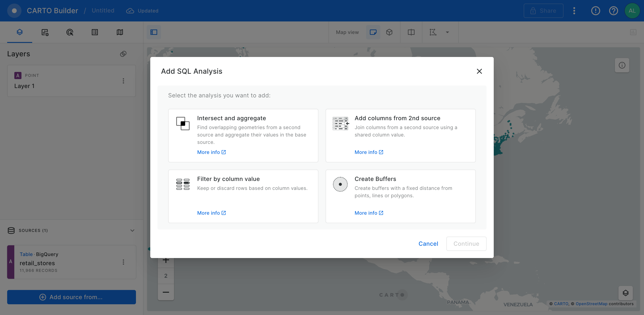The height and width of the screenshot is (315, 644).
Task: Click the Continue button
Action: point(466,244)
